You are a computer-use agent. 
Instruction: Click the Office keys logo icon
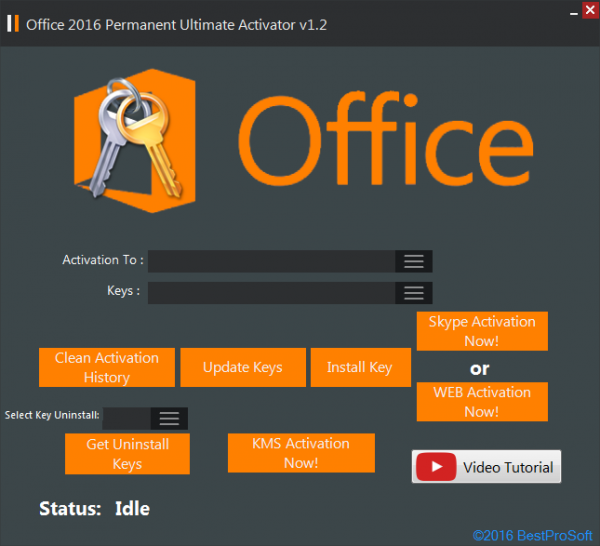coord(135,141)
